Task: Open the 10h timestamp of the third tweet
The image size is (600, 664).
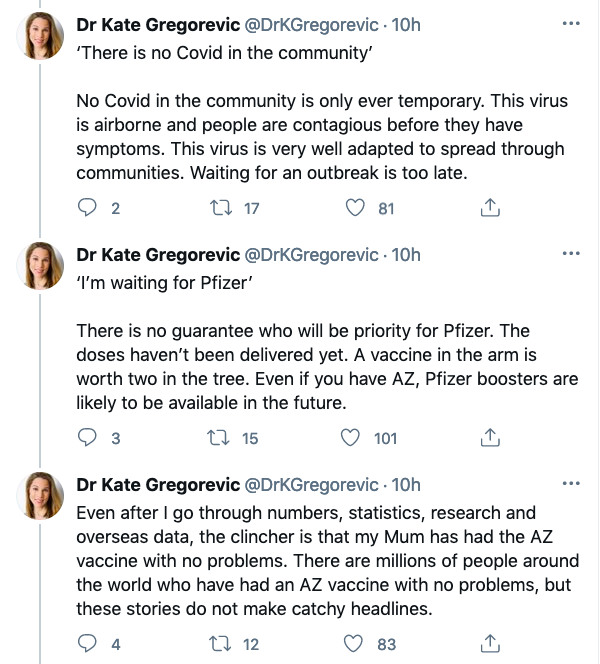Action: click(x=406, y=484)
